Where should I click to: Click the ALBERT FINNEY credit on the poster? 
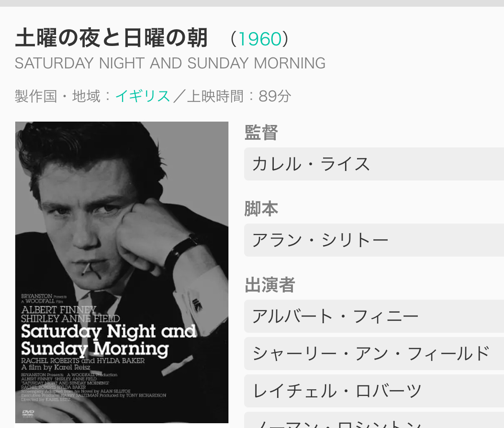coord(59,310)
